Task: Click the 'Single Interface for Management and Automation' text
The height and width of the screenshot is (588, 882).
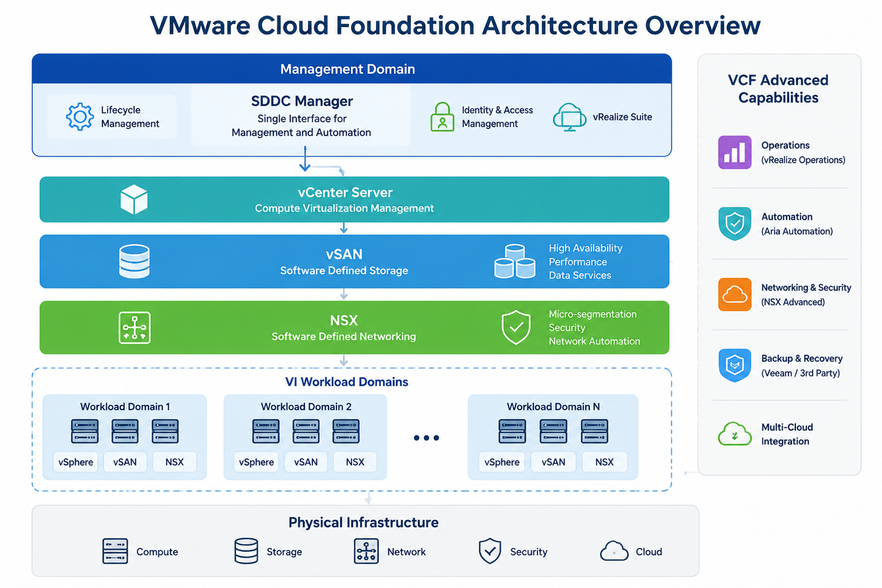Action: [301, 126]
